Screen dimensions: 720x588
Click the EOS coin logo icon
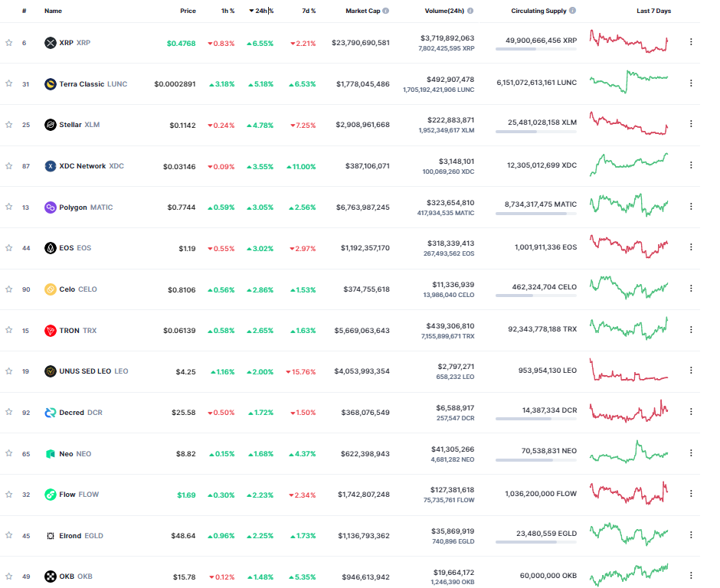50,248
